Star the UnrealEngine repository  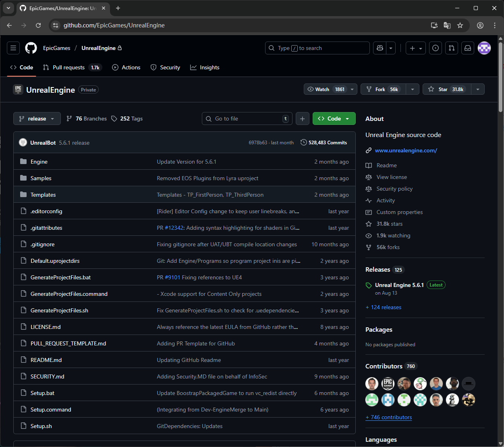point(447,89)
